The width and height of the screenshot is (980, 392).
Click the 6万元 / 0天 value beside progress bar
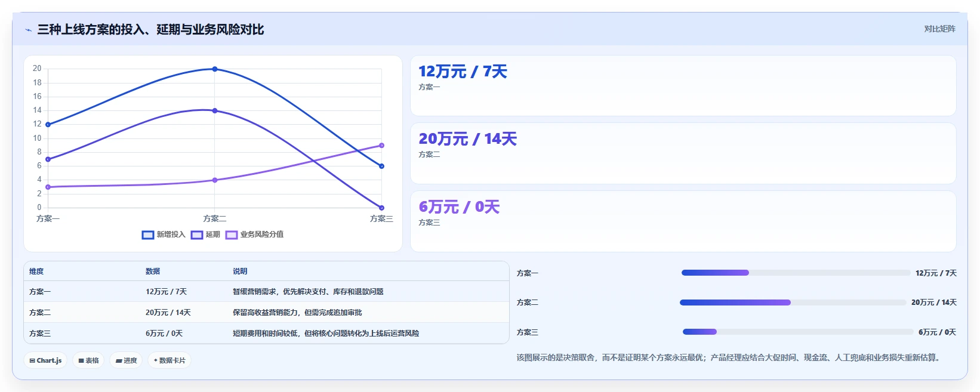(937, 332)
